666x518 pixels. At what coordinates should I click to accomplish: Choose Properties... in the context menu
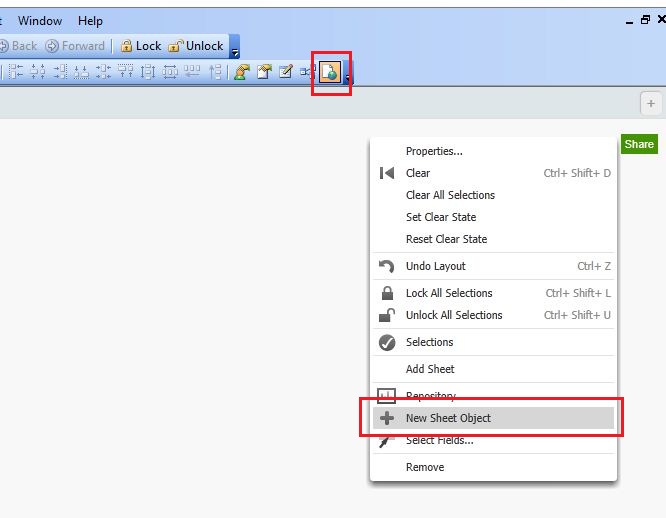[493, 151]
